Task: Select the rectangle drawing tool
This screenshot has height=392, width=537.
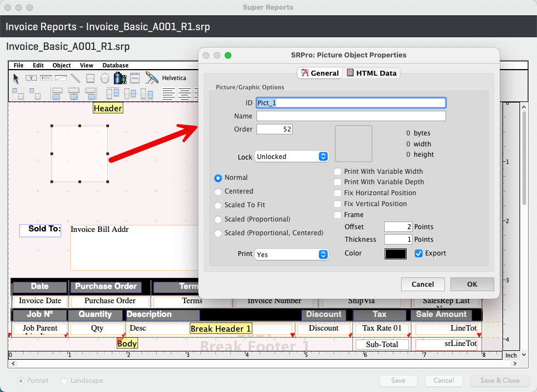Action: 90,78
